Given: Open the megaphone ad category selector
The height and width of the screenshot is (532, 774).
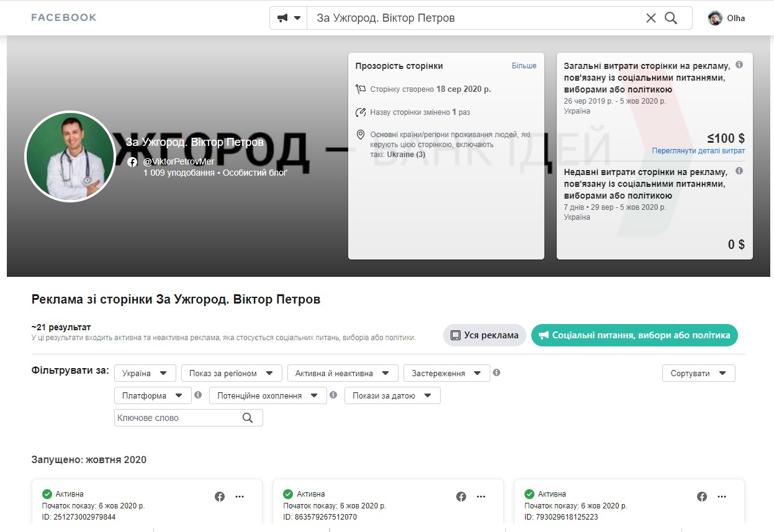Looking at the screenshot, I should point(289,18).
